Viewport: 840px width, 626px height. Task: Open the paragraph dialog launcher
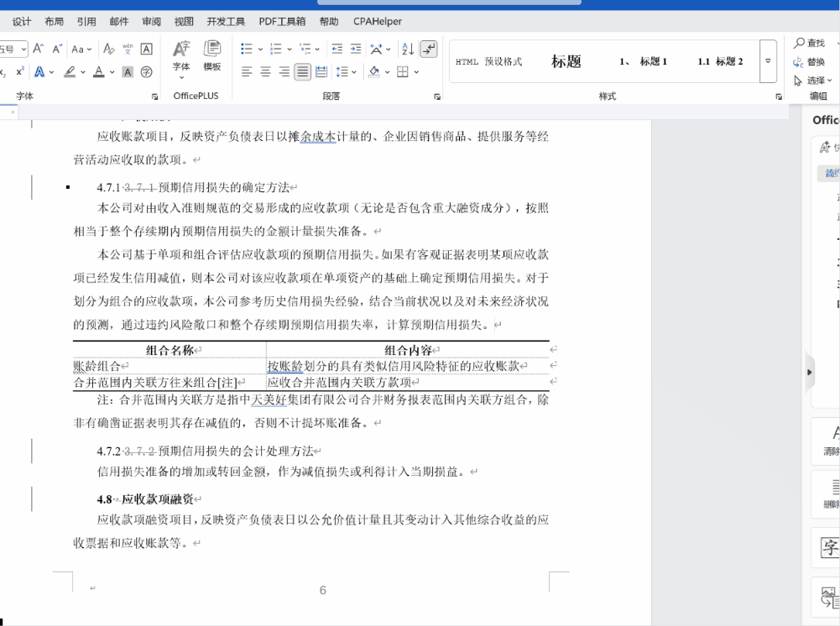click(x=437, y=97)
